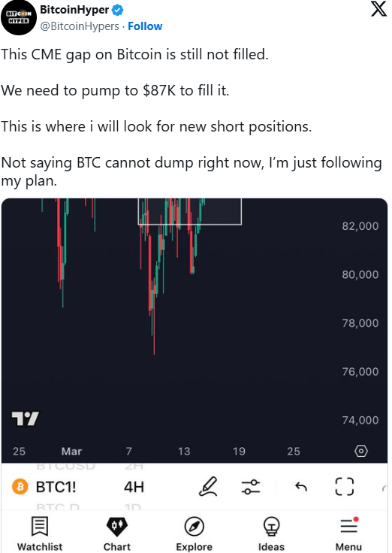The image size is (392, 553).
Task: Click the blue verified badge
Action: coord(117,11)
